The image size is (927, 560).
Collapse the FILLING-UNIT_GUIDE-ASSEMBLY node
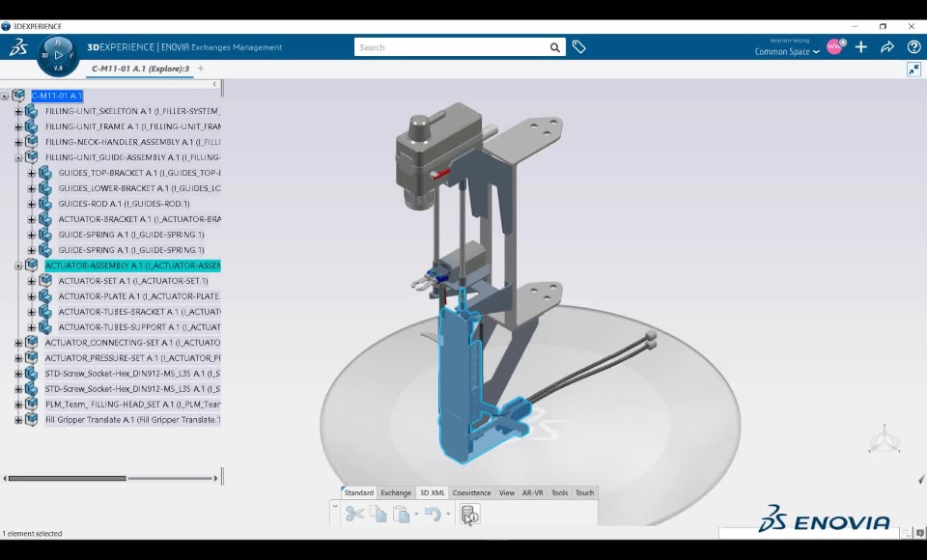click(18, 158)
